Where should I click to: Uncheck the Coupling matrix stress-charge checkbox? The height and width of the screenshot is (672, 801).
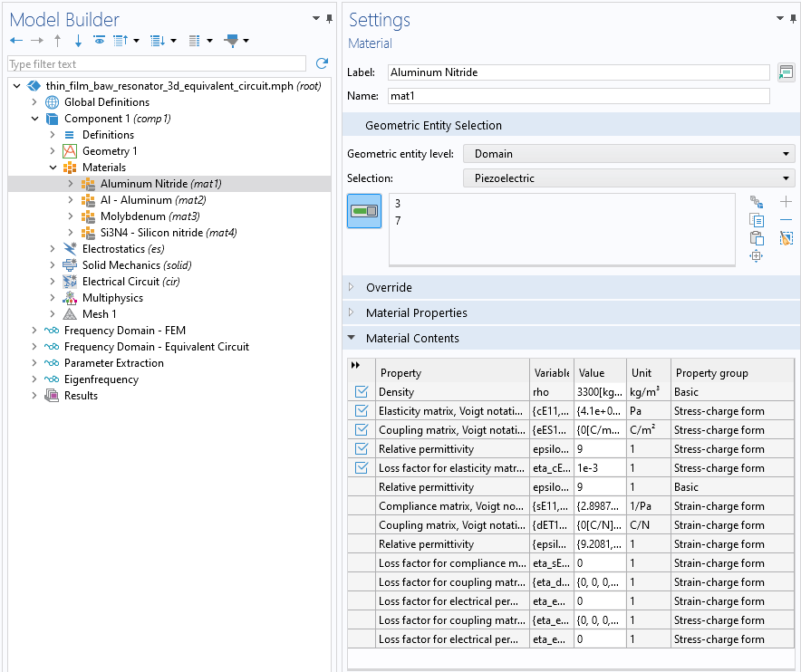click(x=362, y=429)
